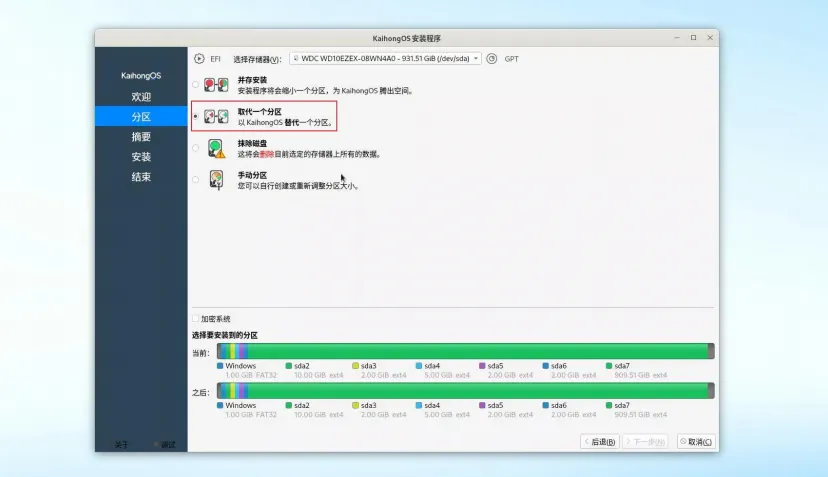
Task: Click the erase-disk (抹除磁盘) warning icon
Action: [216, 148]
